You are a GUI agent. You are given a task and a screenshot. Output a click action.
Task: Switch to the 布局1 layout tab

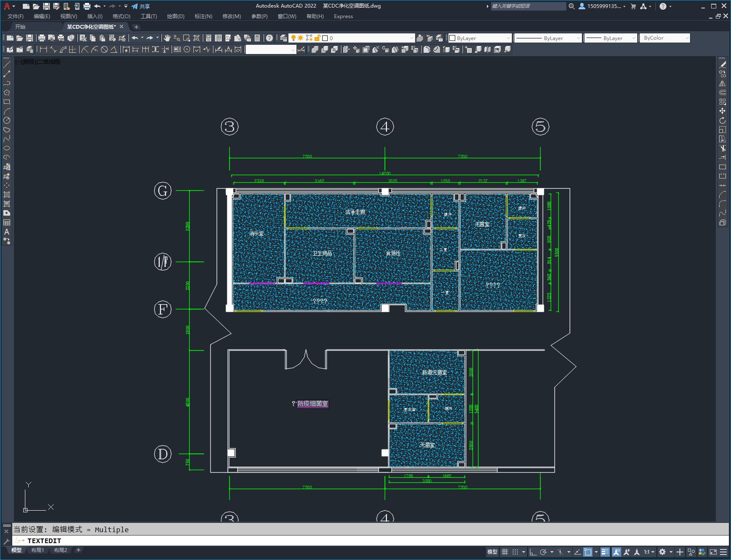click(38, 550)
